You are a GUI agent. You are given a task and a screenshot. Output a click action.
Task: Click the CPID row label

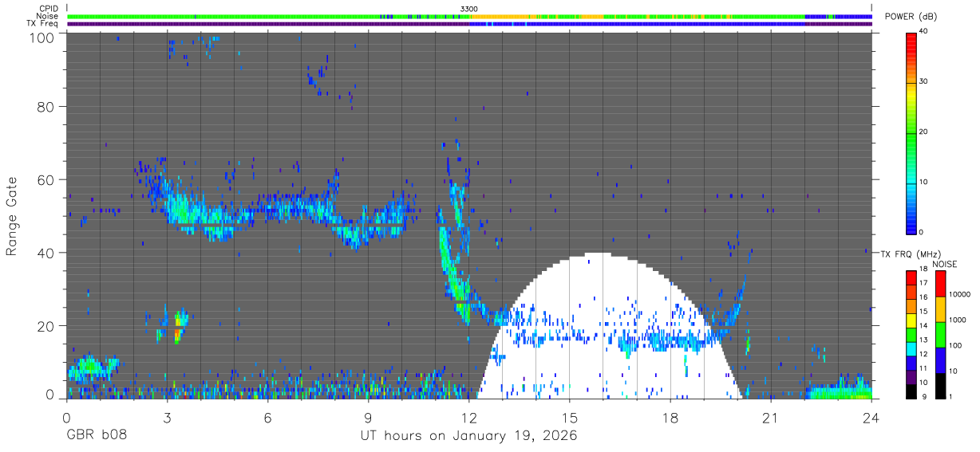(x=48, y=8)
